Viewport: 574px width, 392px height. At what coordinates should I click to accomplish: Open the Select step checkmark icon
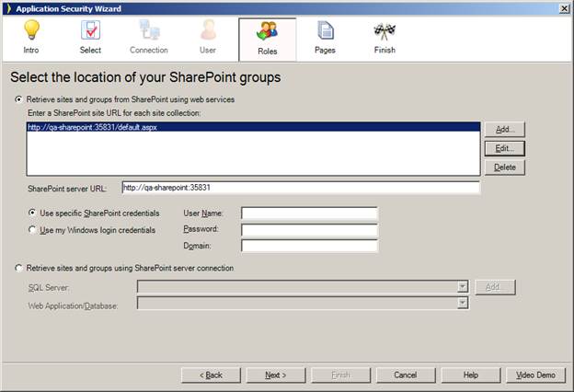coord(90,29)
